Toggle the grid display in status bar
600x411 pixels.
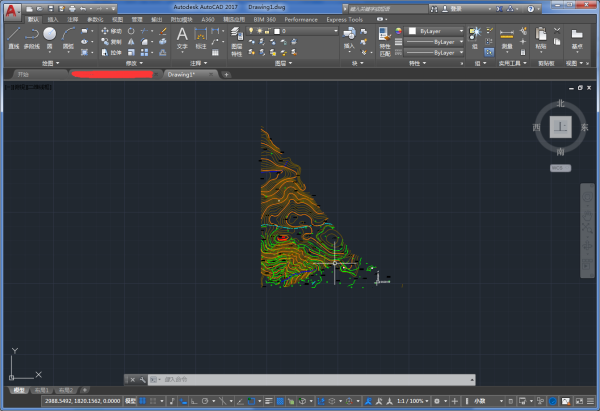click(x=144, y=401)
